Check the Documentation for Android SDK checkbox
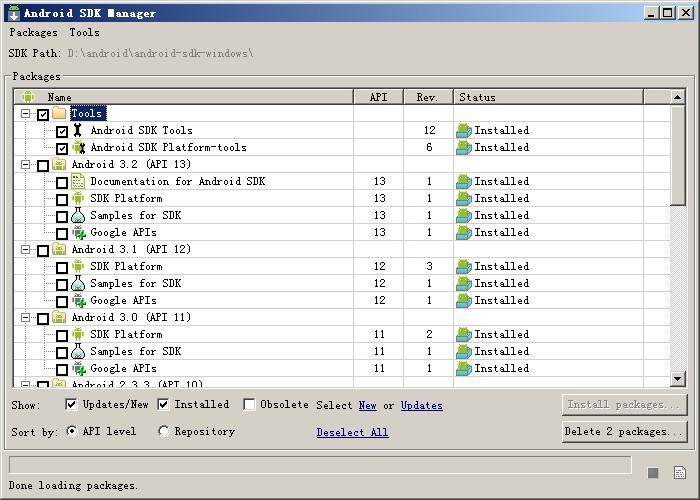 tap(62, 183)
